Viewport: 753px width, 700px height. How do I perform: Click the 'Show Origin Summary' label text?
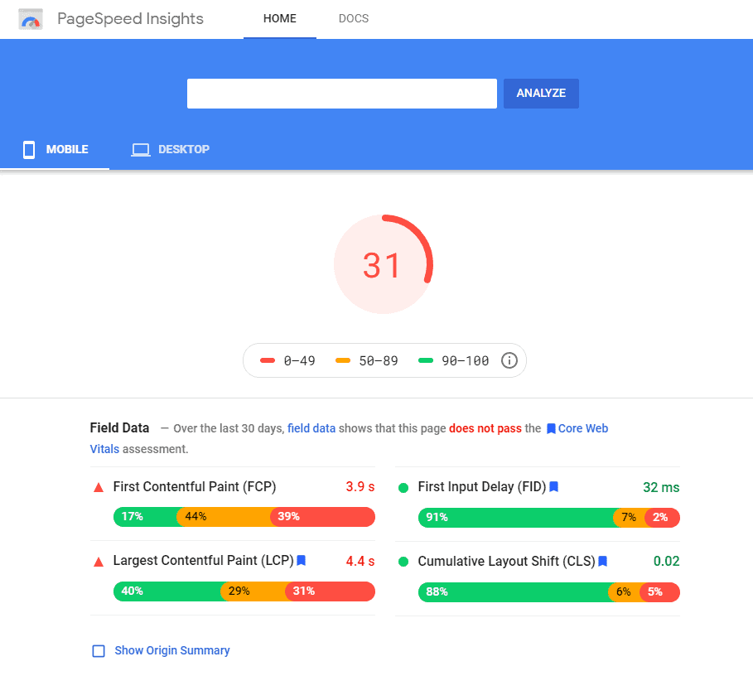coord(172,650)
